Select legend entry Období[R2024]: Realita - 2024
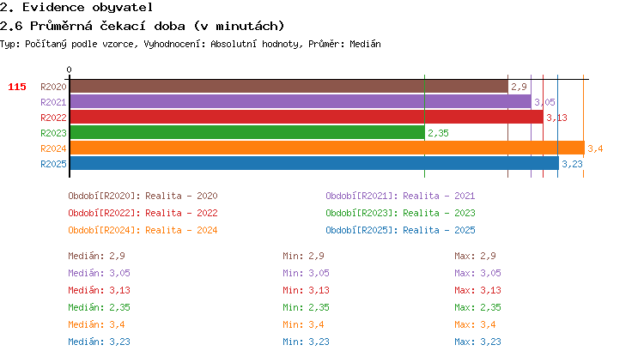Screen dimensions: 644x357 tap(143, 230)
